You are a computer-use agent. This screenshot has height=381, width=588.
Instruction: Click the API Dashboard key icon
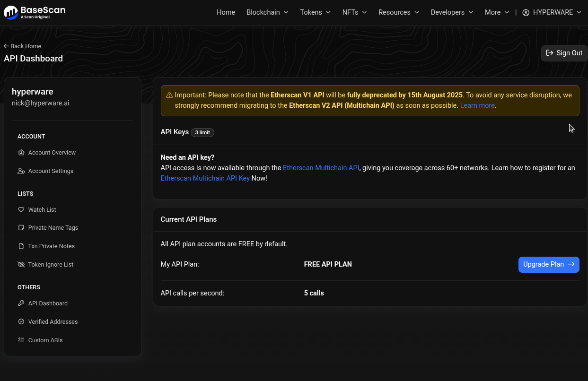21,303
